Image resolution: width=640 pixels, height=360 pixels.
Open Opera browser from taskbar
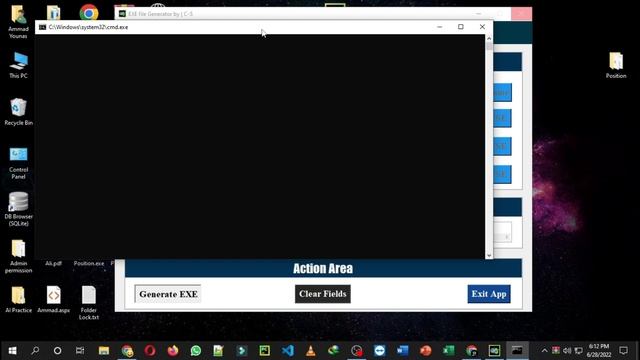click(x=150, y=351)
